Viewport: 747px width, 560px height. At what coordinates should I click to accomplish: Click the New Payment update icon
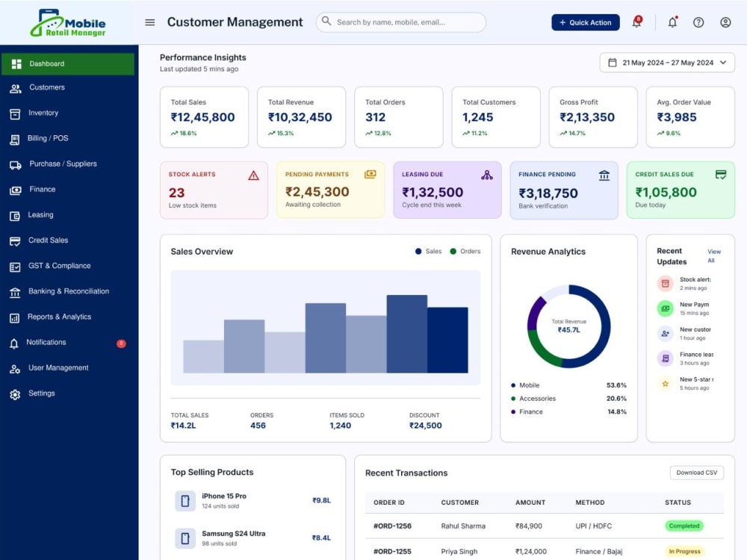coord(665,308)
